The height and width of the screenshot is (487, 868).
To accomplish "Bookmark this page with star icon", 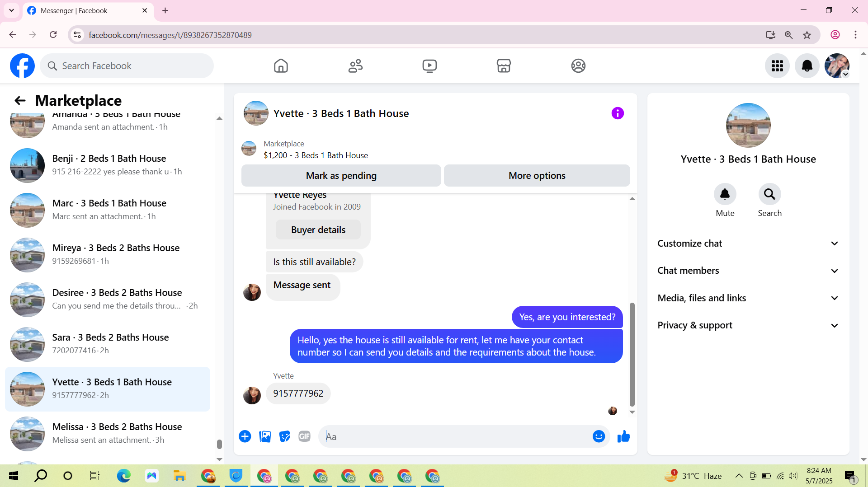I will point(807,35).
